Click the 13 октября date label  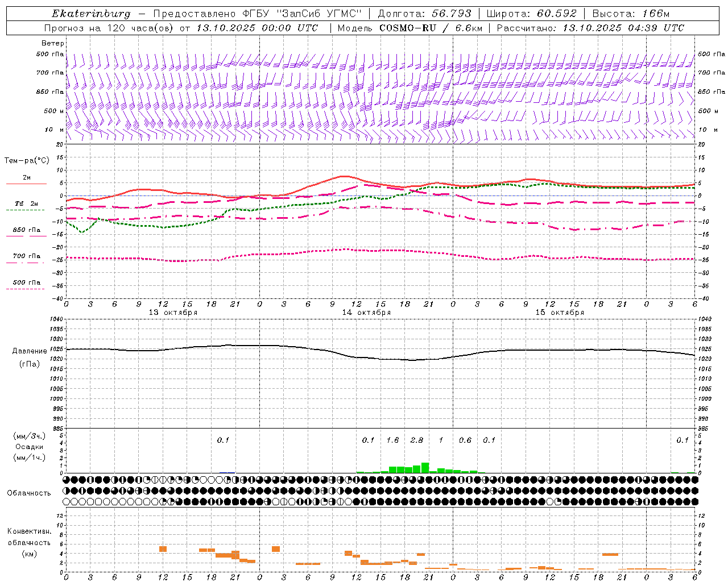tap(173, 313)
